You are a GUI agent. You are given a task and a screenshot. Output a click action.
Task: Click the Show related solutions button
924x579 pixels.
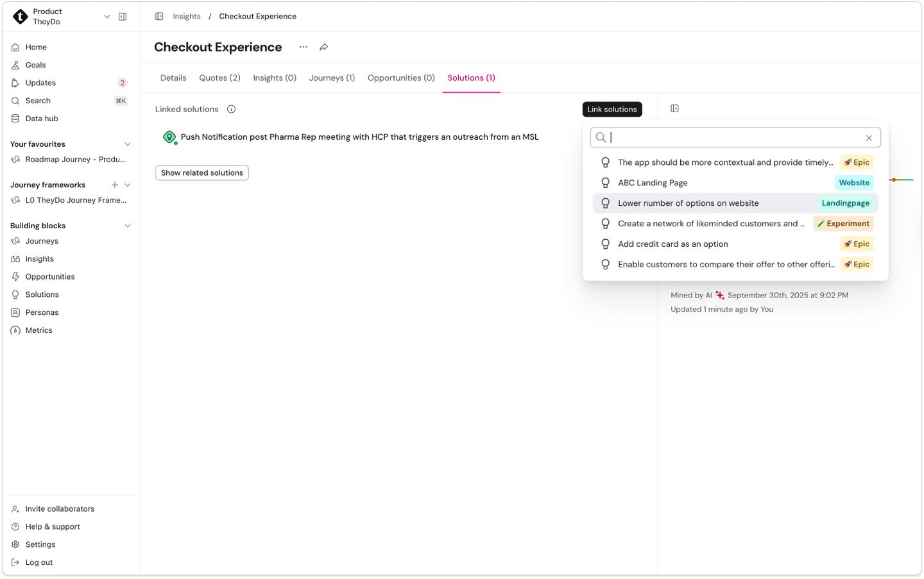pos(201,172)
